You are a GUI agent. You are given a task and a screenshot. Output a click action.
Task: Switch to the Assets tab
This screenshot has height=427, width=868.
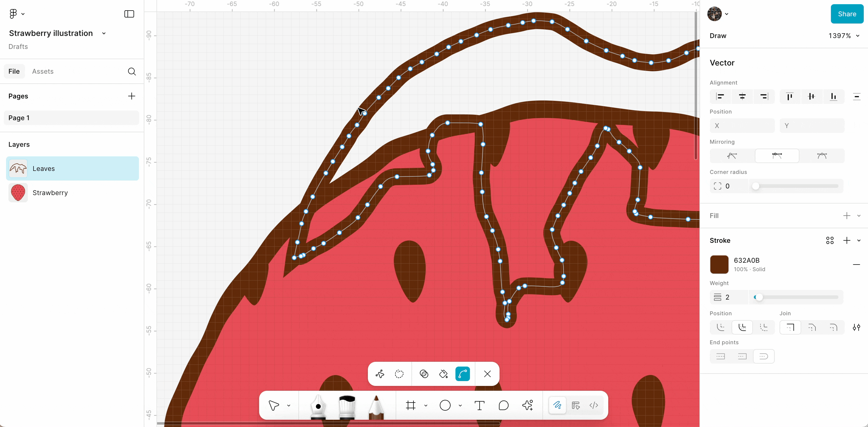pyautogui.click(x=43, y=72)
